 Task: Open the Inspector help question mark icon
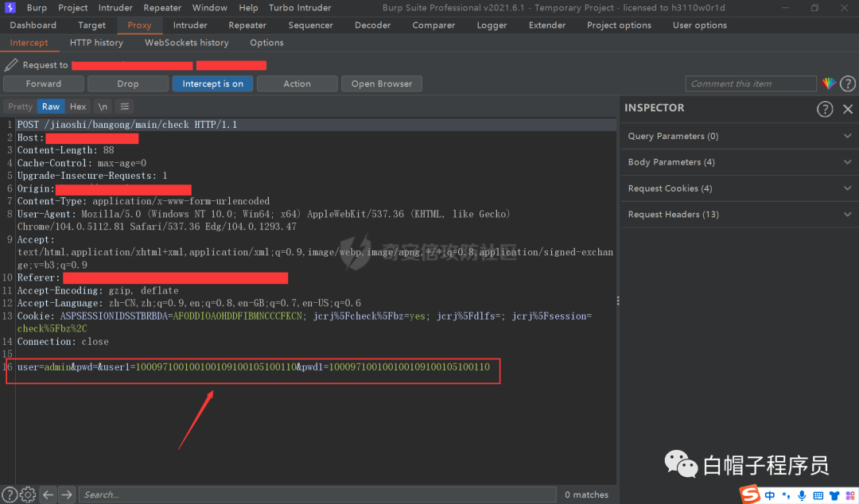pos(825,108)
